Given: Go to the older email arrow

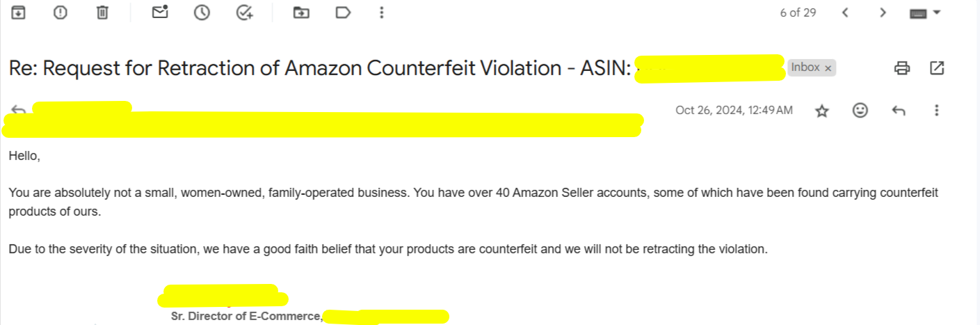Looking at the screenshot, I should point(883,13).
